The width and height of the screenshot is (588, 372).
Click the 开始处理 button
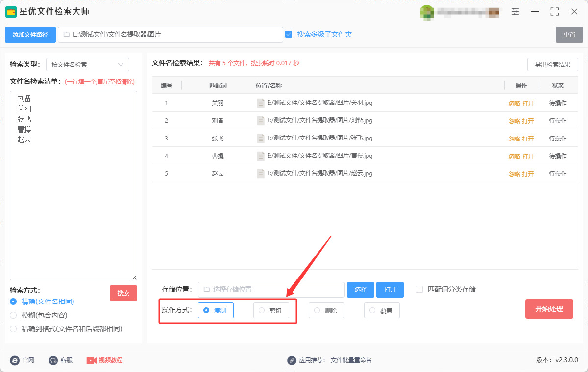(x=549, y=309)
